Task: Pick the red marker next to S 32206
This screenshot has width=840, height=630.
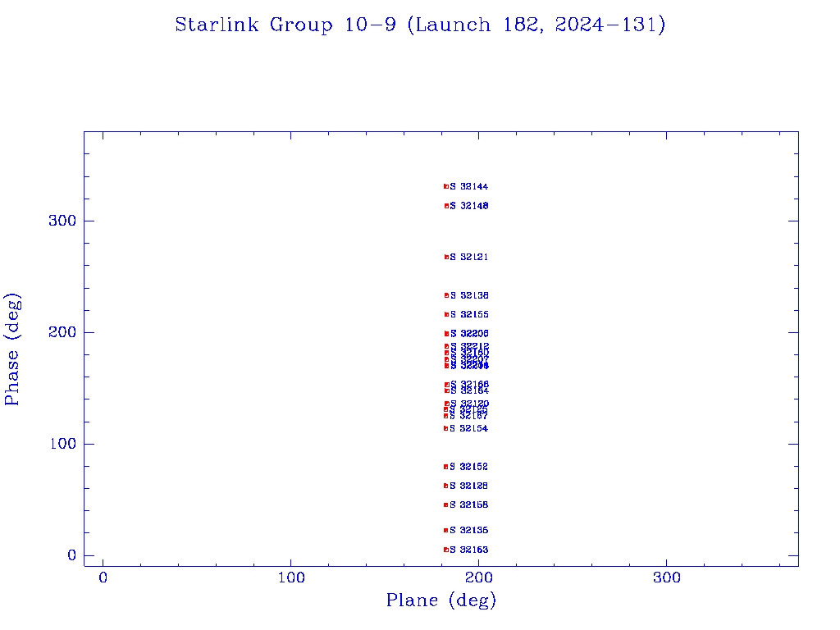Action: 446,334
